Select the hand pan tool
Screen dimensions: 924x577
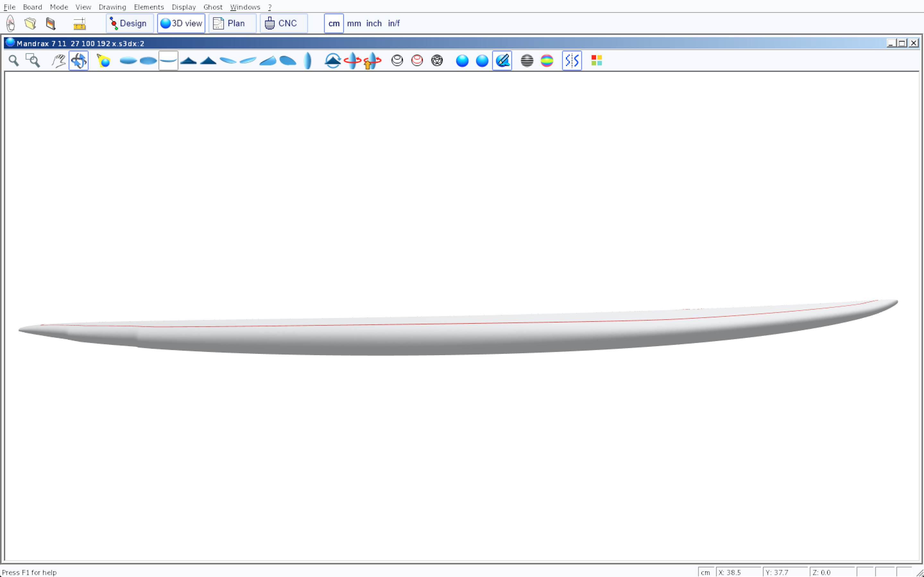(58, 61)
